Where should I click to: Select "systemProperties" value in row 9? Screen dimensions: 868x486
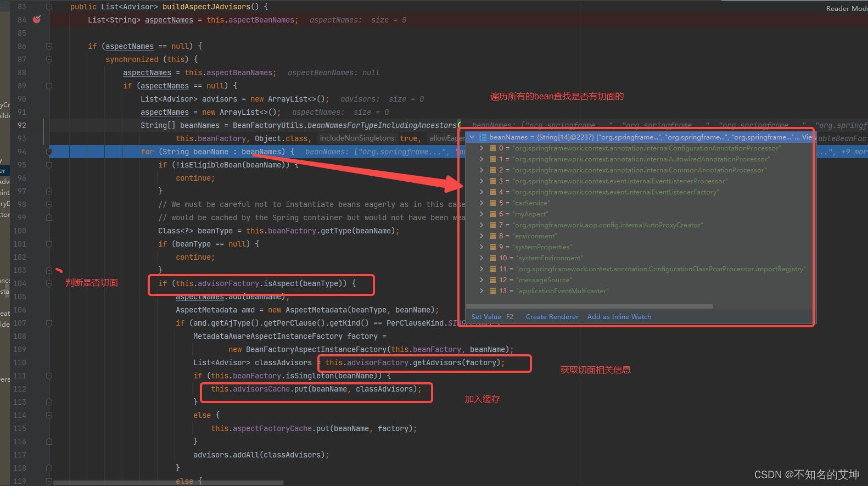[542, 247]
